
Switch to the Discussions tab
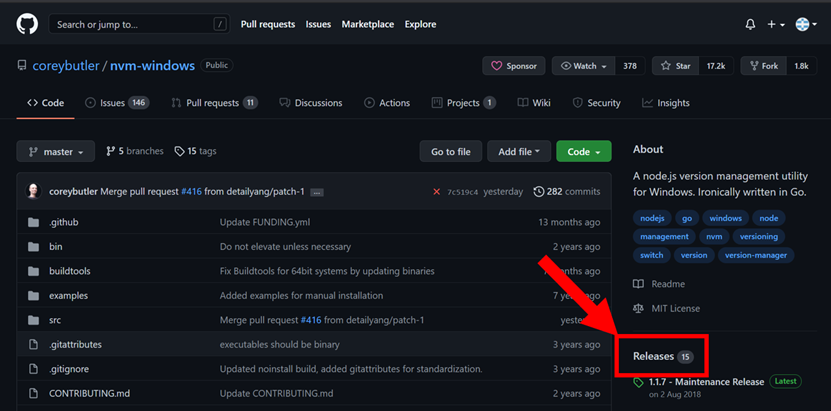coord(311,103)
